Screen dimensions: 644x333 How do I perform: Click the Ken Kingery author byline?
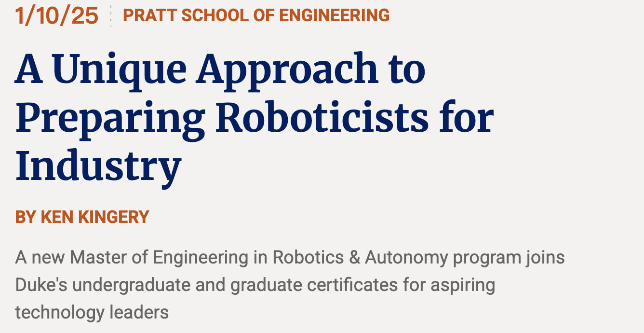tap(82, 217)
